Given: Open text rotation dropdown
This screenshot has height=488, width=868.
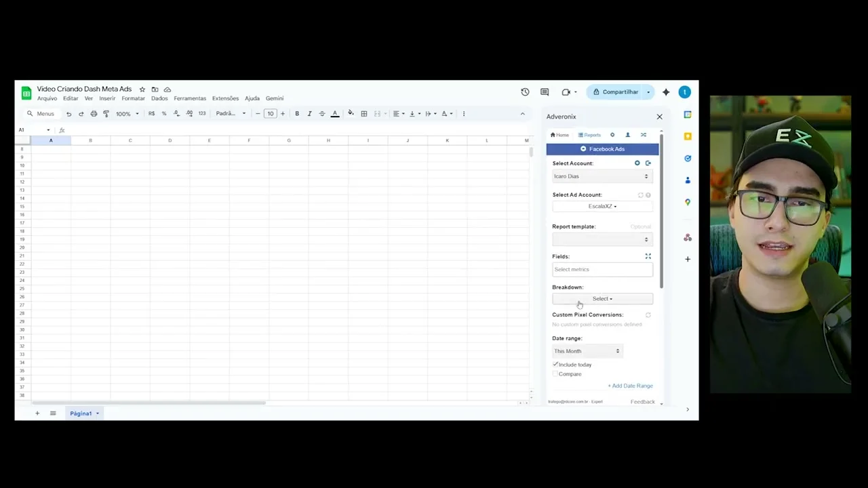Looking at the screenshot, I should [x=447, y=114].
